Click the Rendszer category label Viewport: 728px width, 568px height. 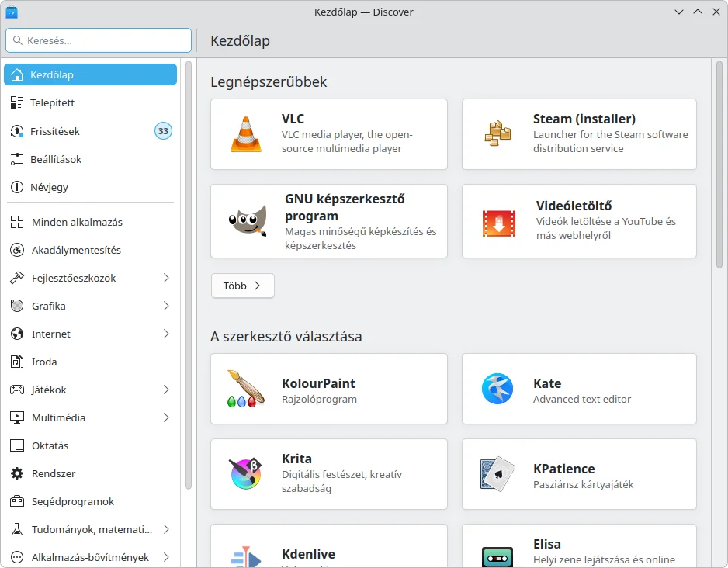point(54,473)
